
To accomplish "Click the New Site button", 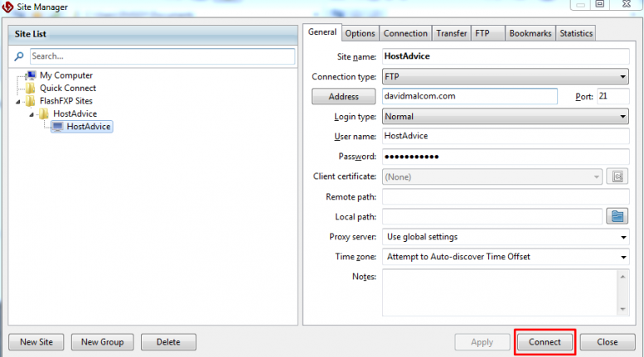I will [x=36, y=342].
